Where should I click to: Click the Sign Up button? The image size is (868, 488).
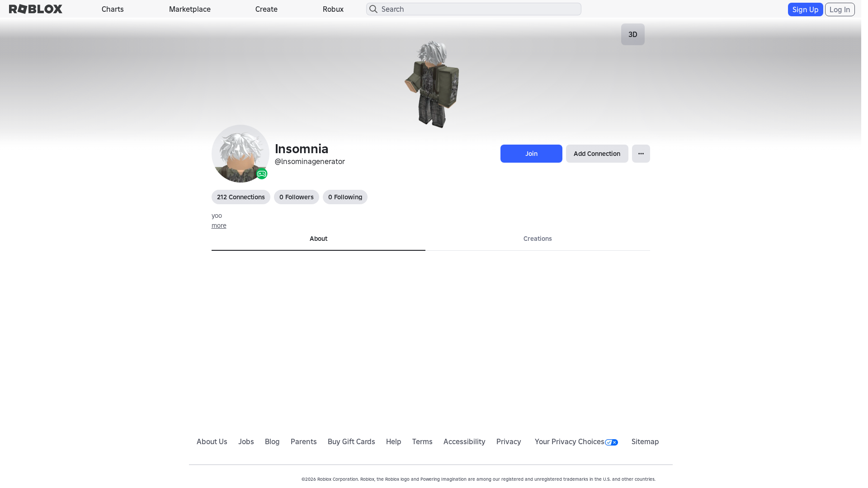click(x=805, y=9)
